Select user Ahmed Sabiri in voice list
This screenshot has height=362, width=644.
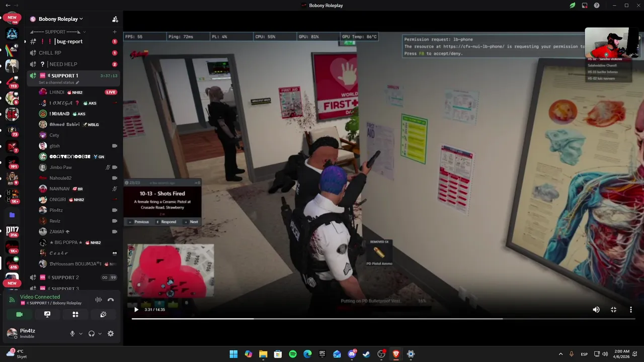(78, 124)
